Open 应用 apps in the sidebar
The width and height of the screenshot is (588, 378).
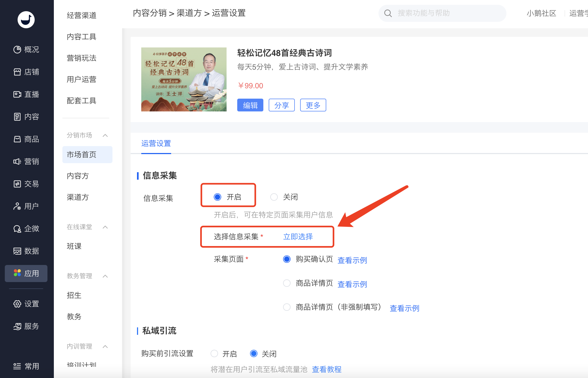pyautogui.click(x=26, y=274)
